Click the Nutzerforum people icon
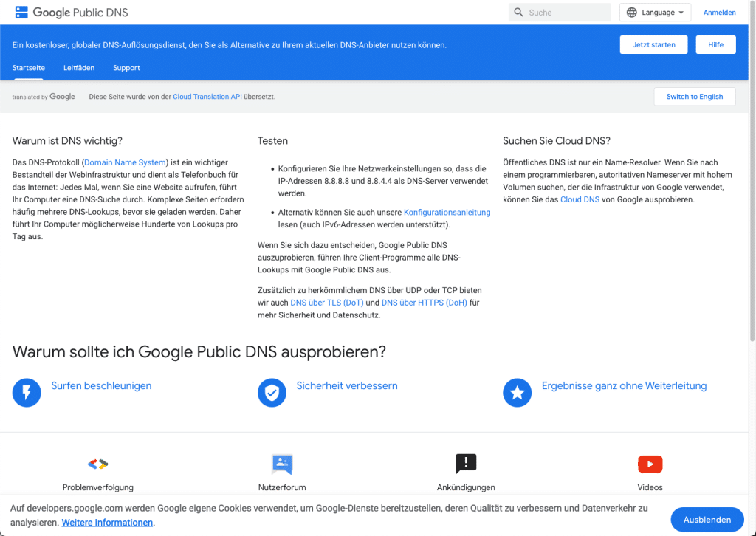The height and width of the screenshot is (536, 756). click(x=281, y=464)
